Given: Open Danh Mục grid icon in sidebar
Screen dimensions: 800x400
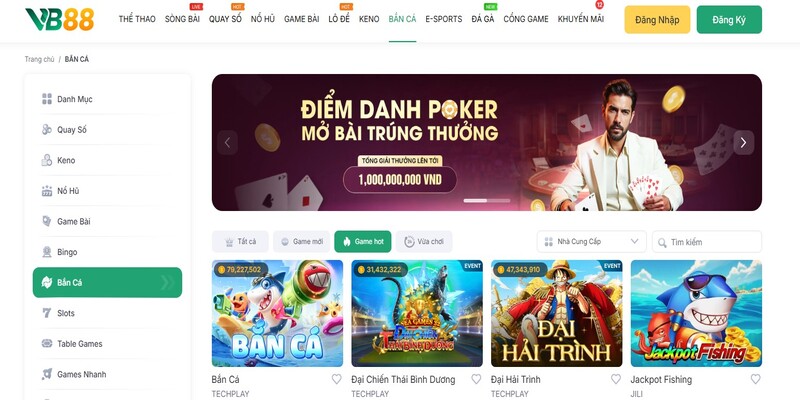Looking at the screenshot, I should tap(47, 99).
